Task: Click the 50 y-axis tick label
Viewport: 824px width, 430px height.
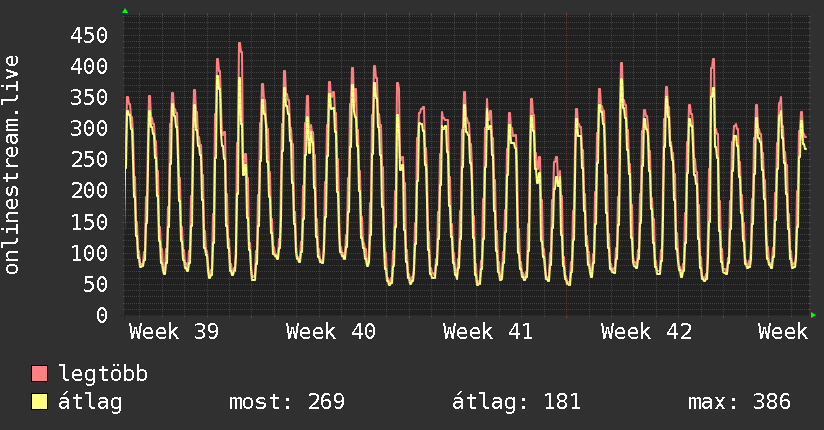Action: pyautogui.click(x=95, y=284)
